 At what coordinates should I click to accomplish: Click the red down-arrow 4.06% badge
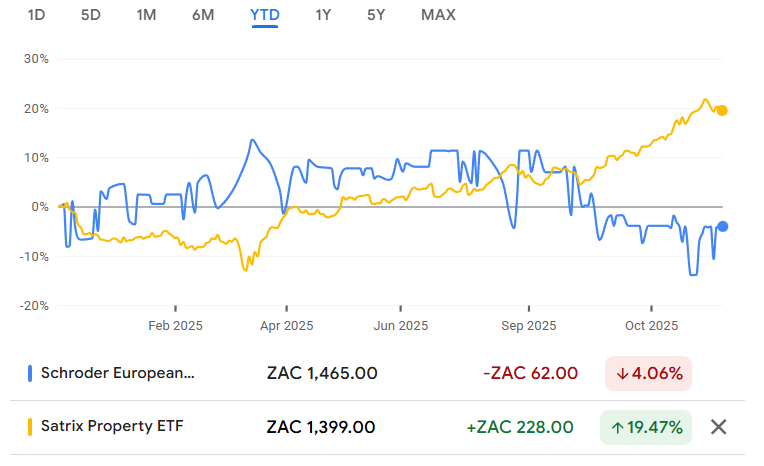coord(649,374)
